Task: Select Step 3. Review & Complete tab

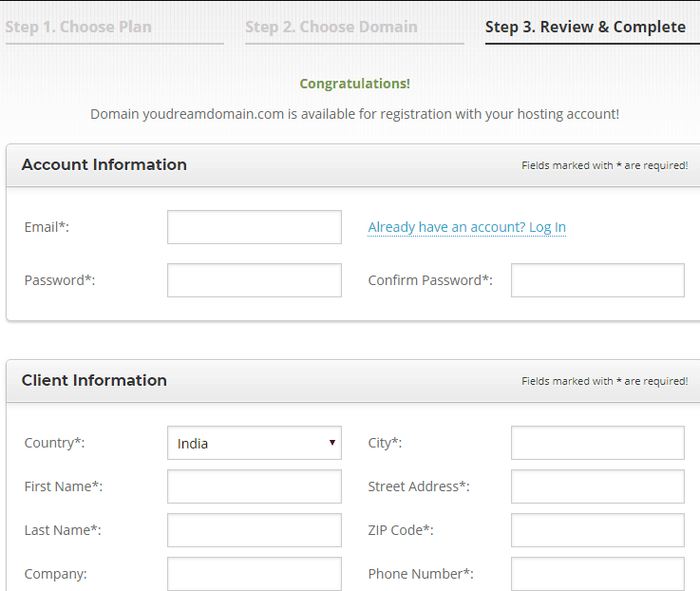Action: point(585,27)
